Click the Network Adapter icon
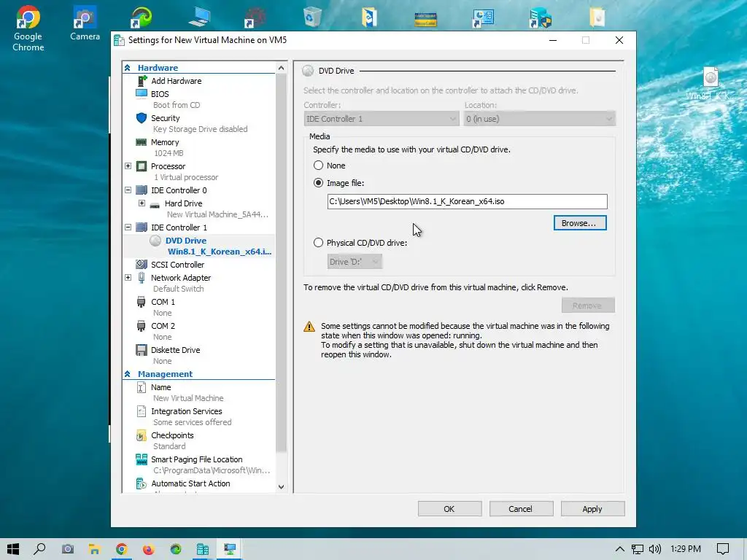747x560 pixels. (x=142, y=278)
